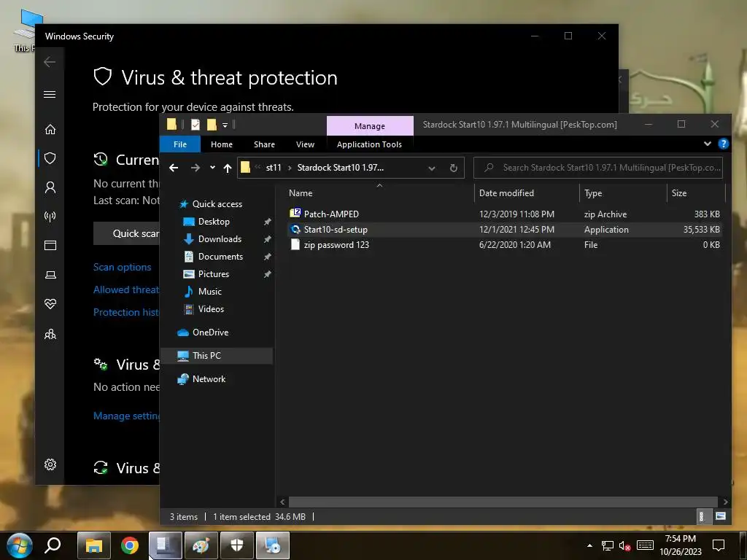This screenshot has height=560, width=747.
Task: Open Manage settings link
Action: click(127, 416)
